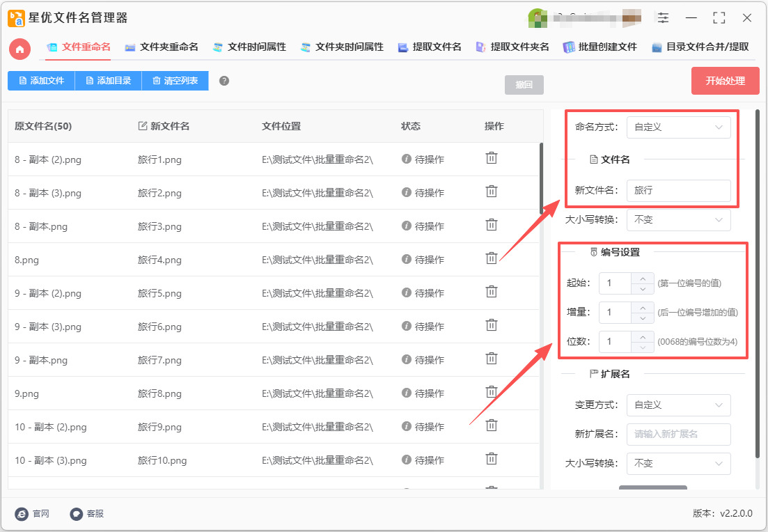Image resolution: width=768 pixels, height=532 pixels.
Task: Click the user avatar in title bar
Action: (538, 18)
